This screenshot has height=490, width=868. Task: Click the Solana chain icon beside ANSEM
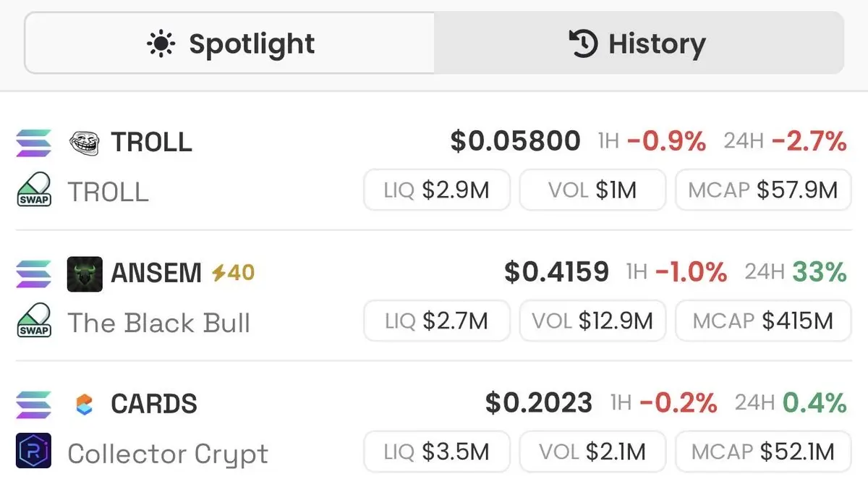pyautogui.click(x=33, y=274)
